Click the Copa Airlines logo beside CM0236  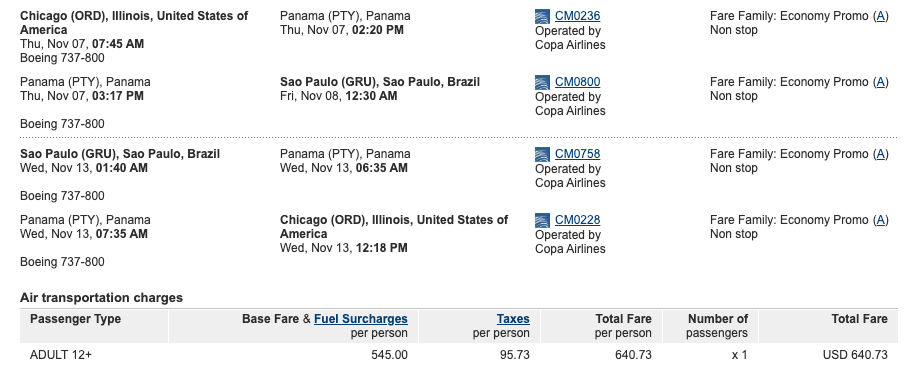(543, 16)
